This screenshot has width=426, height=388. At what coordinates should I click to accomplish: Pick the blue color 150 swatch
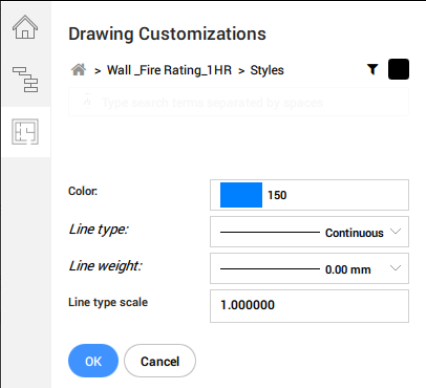pyautogui.click(x=241, y=195)
